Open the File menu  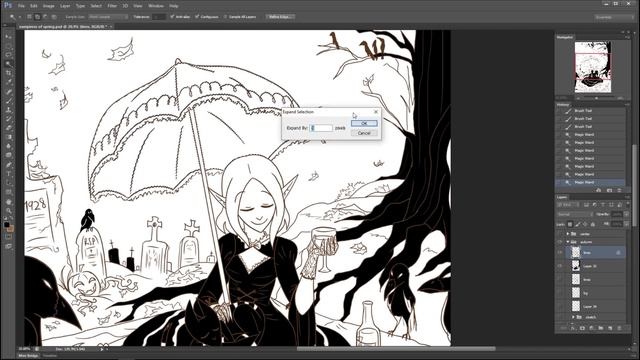[21, 6]
